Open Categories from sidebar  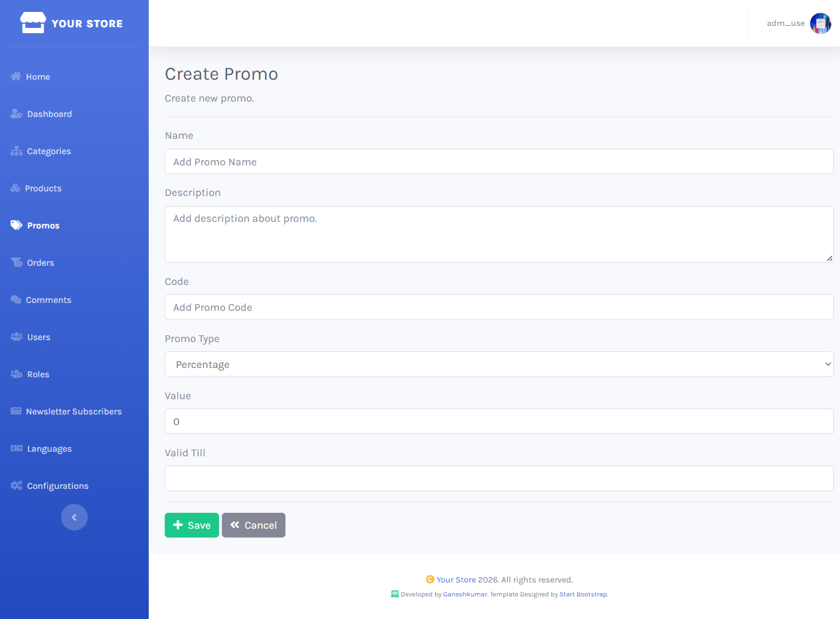(48, 151)
